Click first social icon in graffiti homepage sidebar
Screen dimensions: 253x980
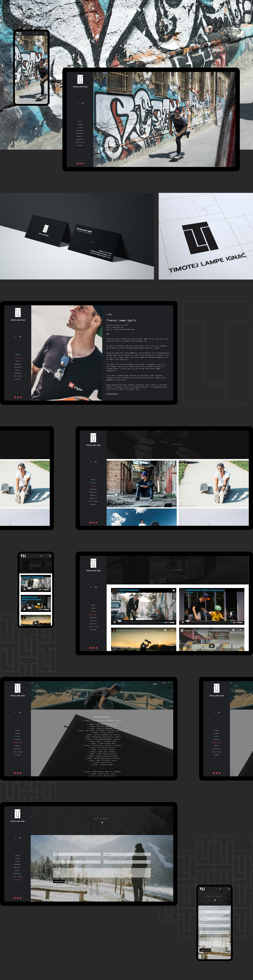coord(77,163)
